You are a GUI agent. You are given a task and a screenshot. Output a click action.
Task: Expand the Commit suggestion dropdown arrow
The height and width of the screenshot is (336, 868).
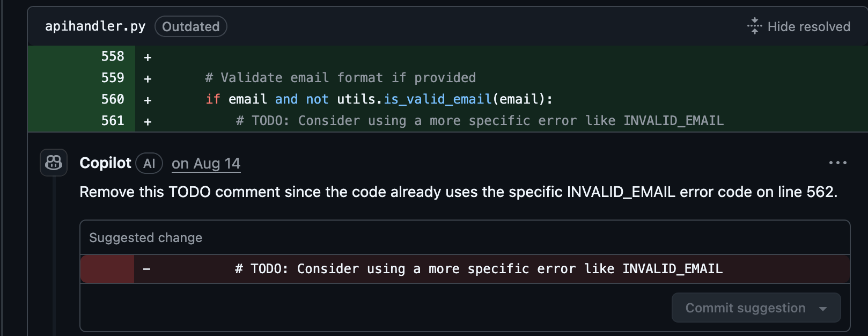tap(823, 308)
